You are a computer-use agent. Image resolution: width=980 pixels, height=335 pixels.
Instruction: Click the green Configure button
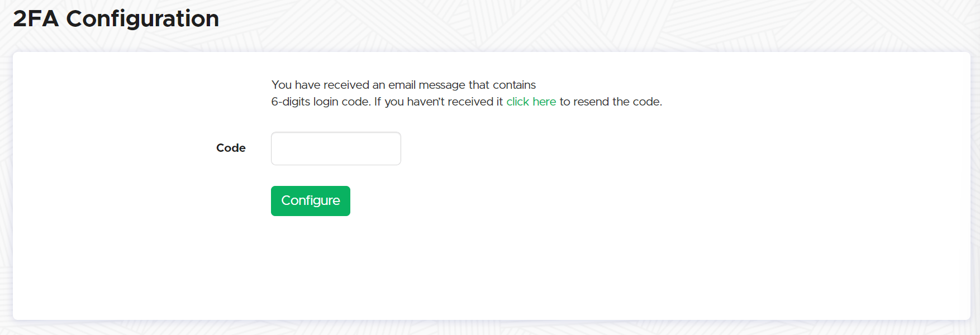[311, 201]
